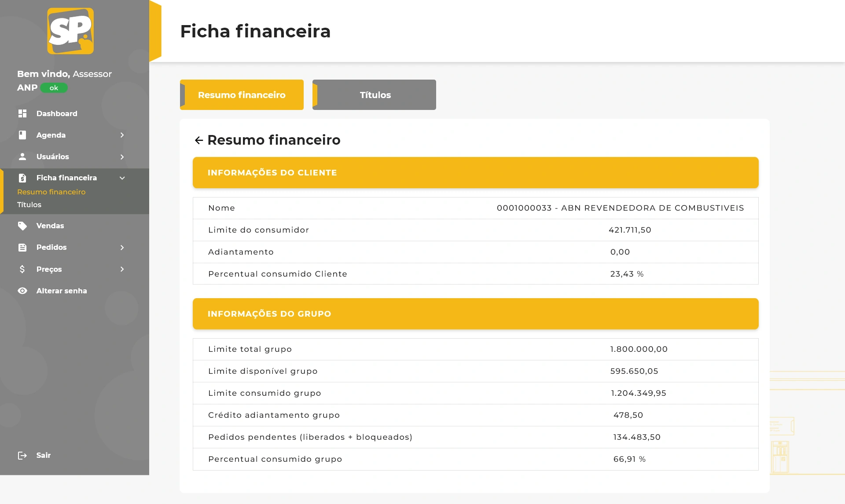Click the Sair logout icon
Image resolution: width=845 pixels, height=504 pixels.
[22, 456]
